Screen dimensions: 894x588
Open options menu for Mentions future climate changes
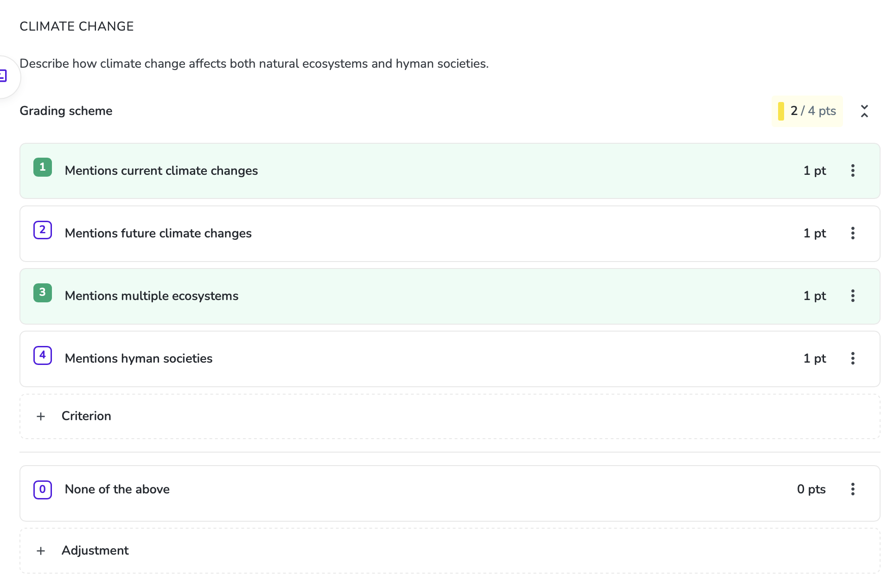tap(853, 233)
